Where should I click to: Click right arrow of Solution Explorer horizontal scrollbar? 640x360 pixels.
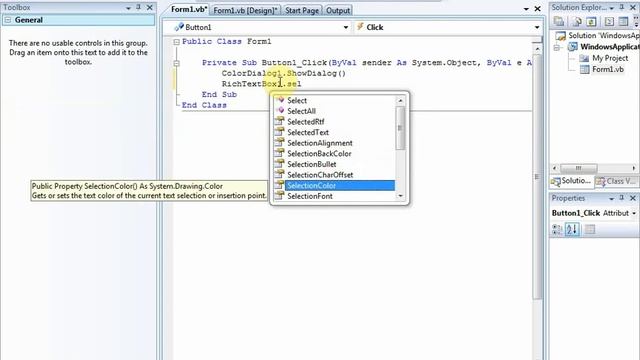coord(633,168)
